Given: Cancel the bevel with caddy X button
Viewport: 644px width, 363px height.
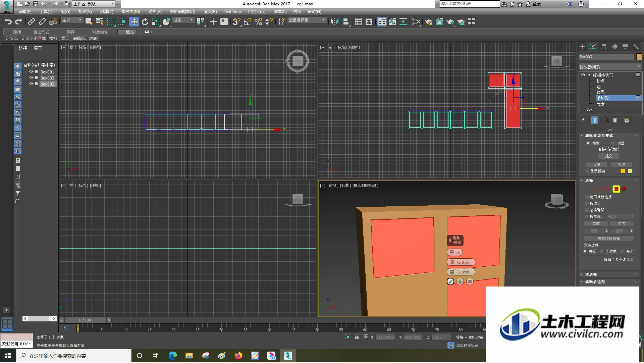Looking at the screenshot, I should point(470,281).
